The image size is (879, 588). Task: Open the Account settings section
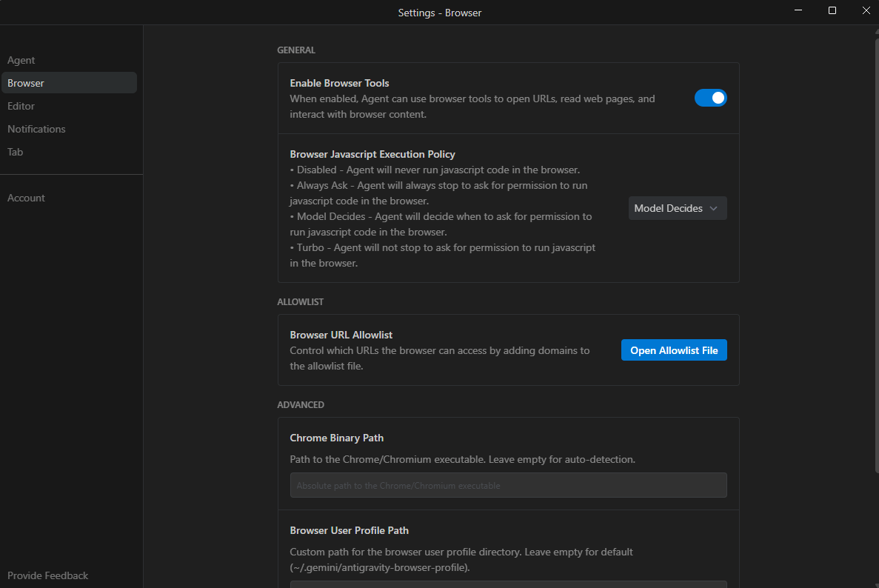coord(26,198)
